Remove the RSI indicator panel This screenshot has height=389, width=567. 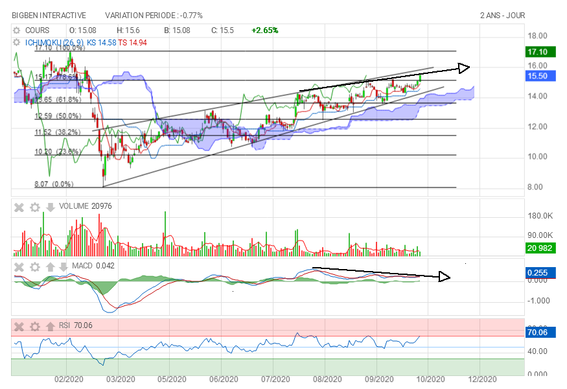(19, 327)
